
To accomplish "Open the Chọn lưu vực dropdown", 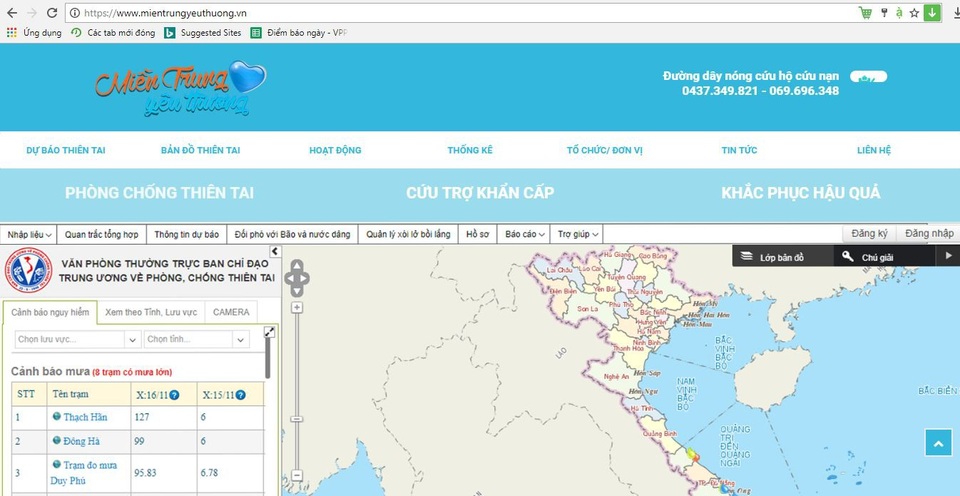I will coord(75,340).
